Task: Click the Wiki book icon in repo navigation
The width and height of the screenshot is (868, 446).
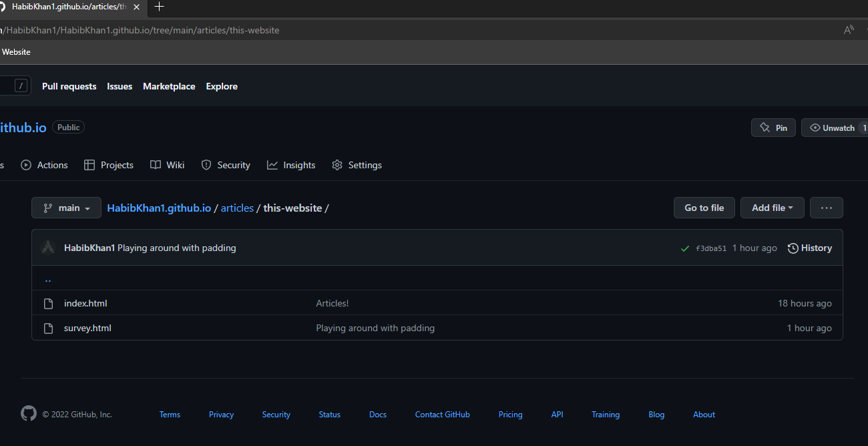Action: pyautogui.click(x=156, y=165)
